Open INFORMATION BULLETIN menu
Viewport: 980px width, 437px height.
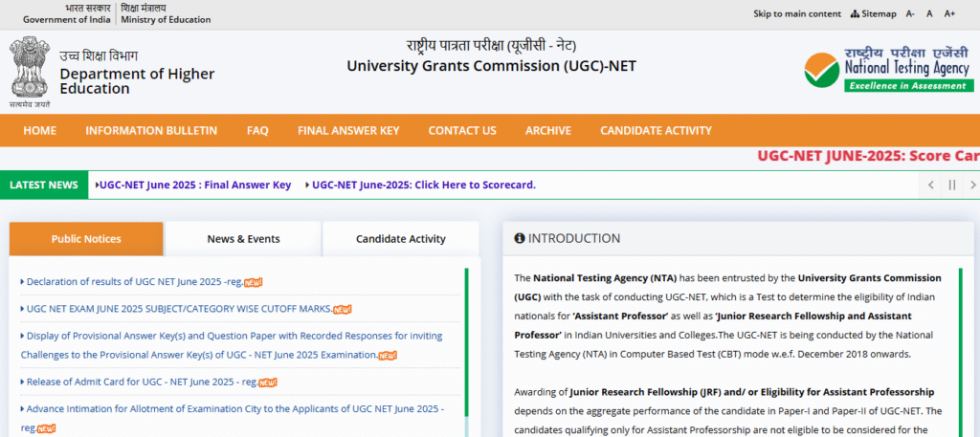pyautogui.click(x=151, y=130)
